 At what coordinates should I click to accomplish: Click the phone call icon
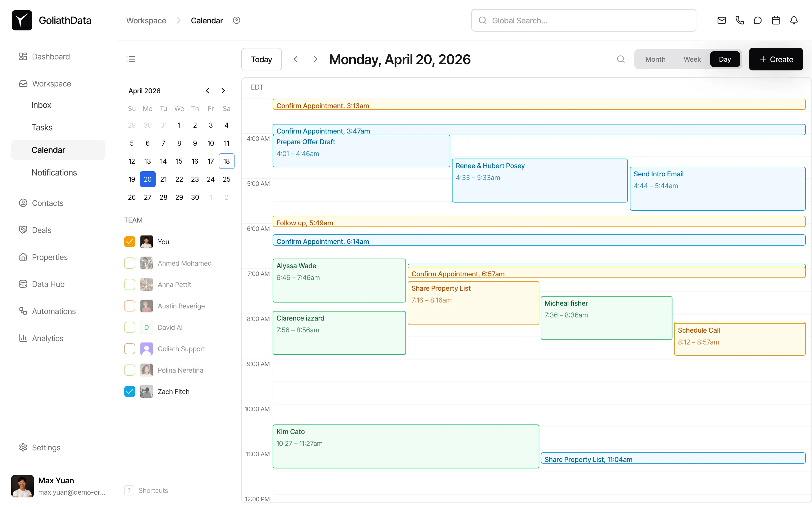click(740, 21)
